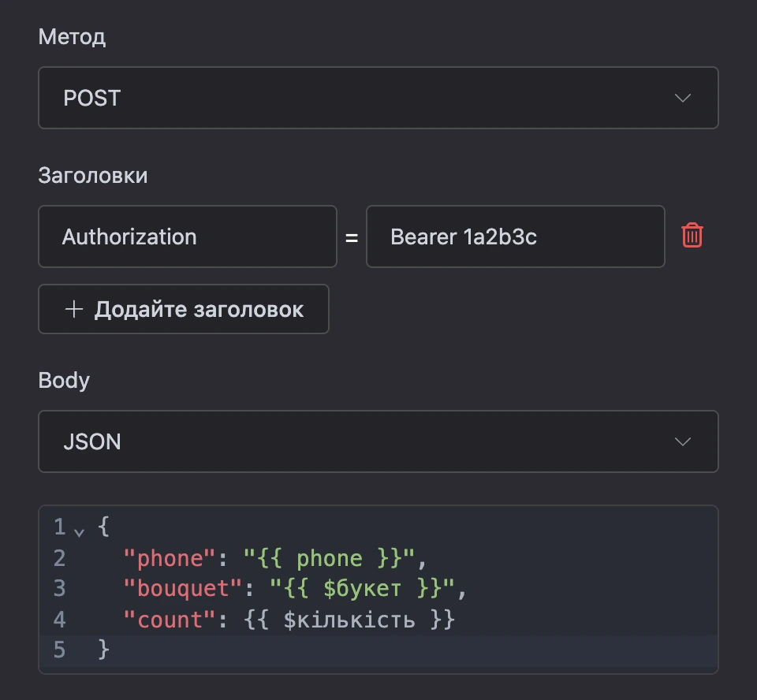Click the chevron arrow in the JSON selector
The image size is (757, 700).
pyautogui.click(x=682, y=441)
